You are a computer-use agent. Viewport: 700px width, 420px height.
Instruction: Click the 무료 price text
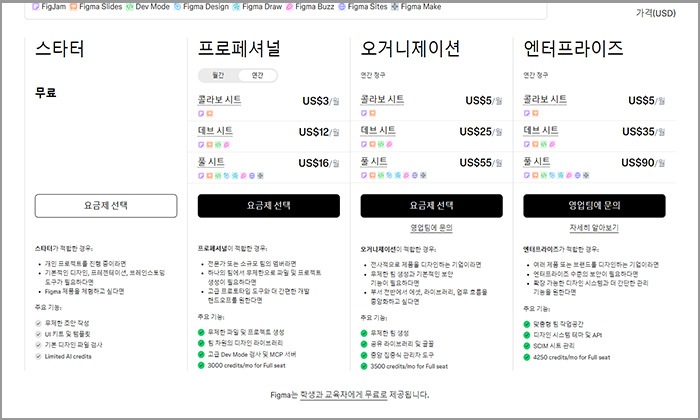coord(46,93)
